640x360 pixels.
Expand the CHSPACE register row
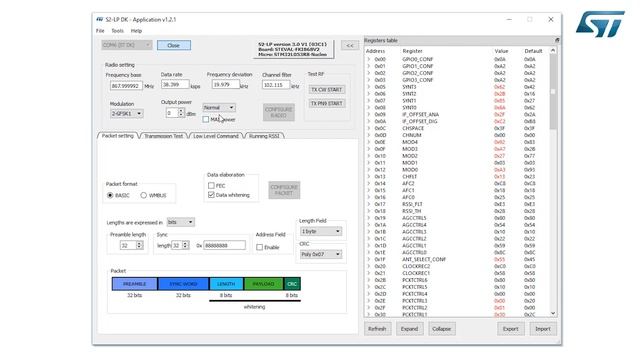point(368,128)
